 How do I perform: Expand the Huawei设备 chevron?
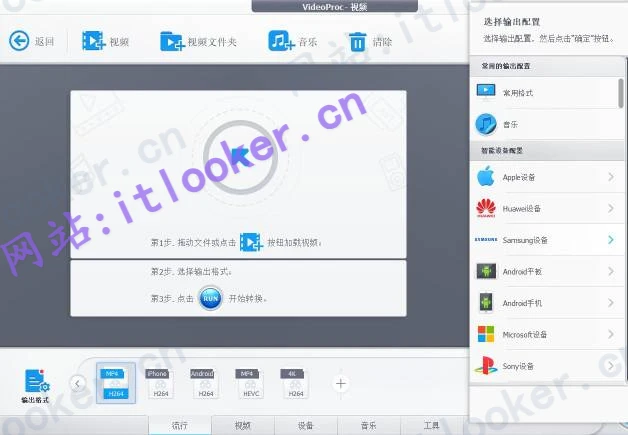(611, 208)
